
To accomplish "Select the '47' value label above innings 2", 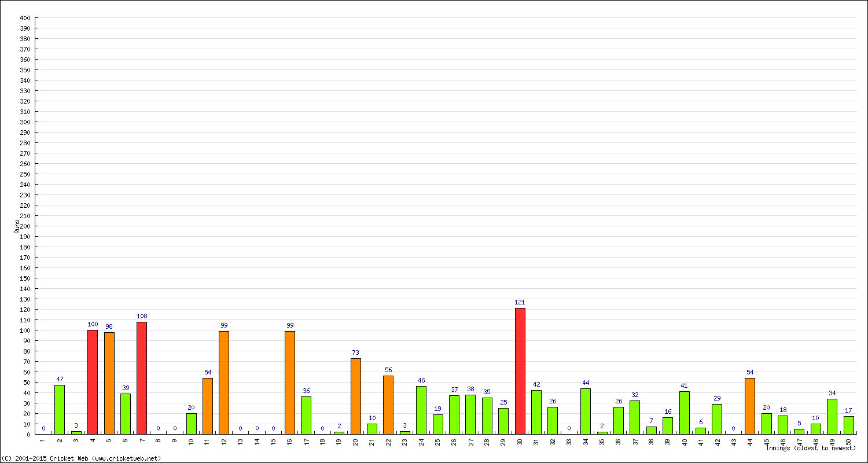I will (60, 379).
